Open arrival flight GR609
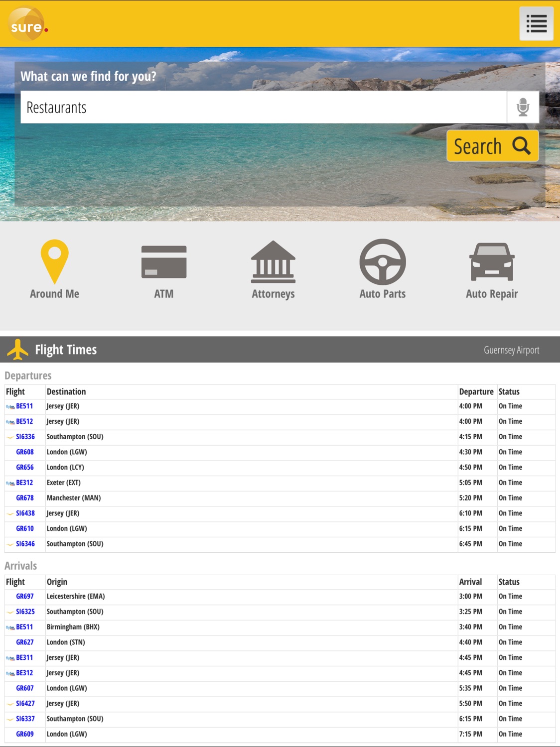560x747 pixels. tap(25, 735)
